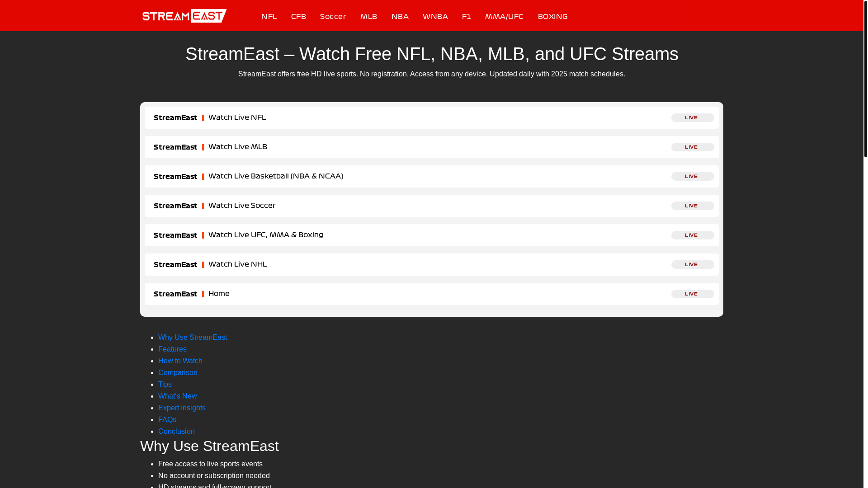Select MLB in the navigation bar

368,17
